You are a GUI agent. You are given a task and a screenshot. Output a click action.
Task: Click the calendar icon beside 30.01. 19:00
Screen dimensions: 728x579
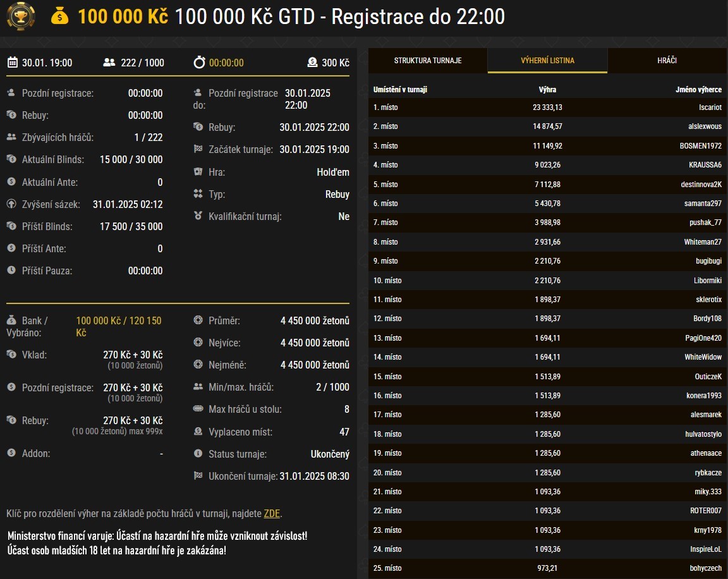(x=12, y=63)
